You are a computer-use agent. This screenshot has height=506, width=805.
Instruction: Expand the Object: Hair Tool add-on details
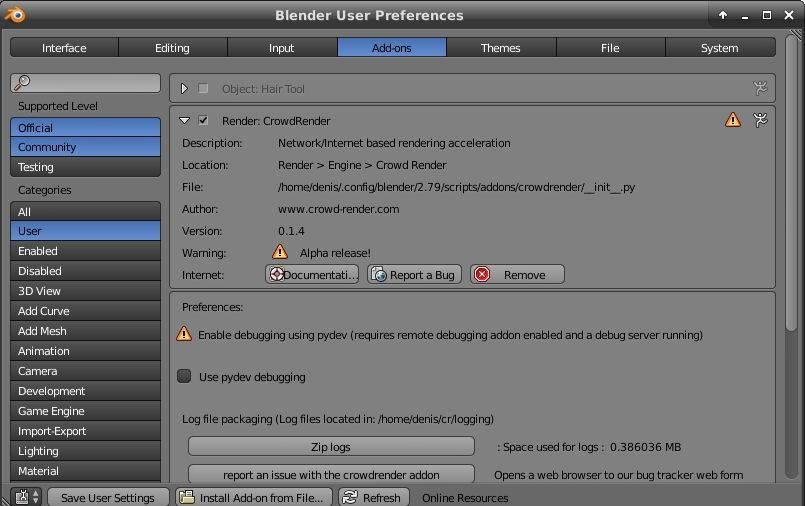[184, 88]
